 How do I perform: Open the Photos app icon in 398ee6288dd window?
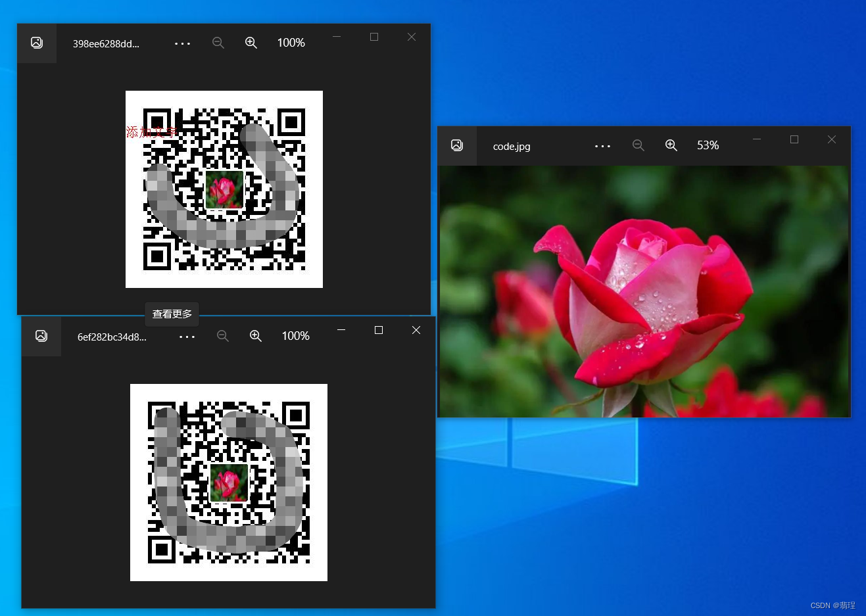click(37, 43)
